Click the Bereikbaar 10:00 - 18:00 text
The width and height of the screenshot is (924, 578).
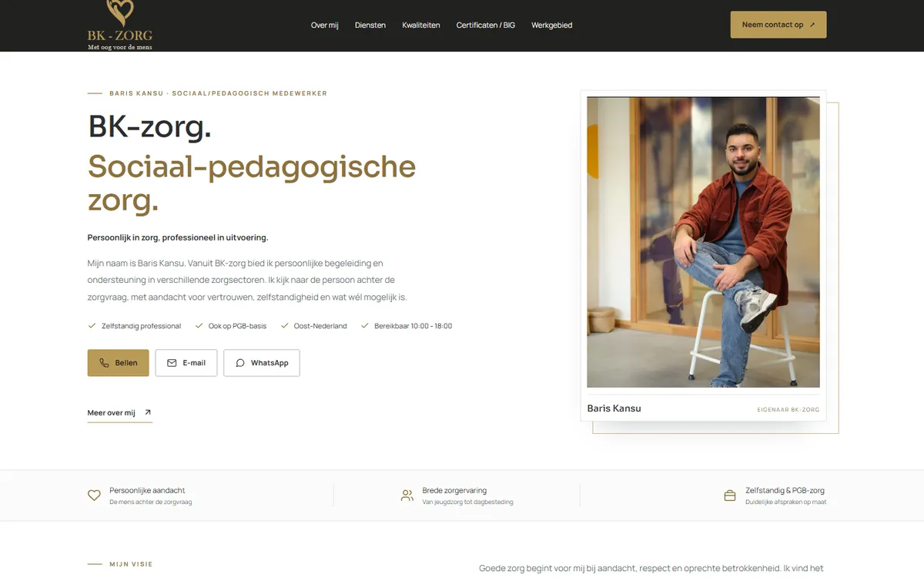[x=413, y=326]
